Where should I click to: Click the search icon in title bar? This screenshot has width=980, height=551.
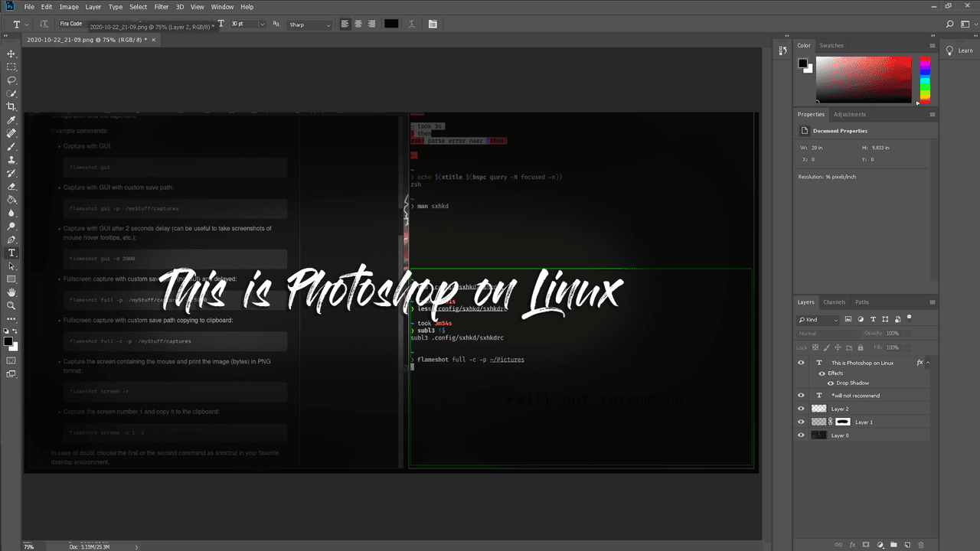(950, 24)
